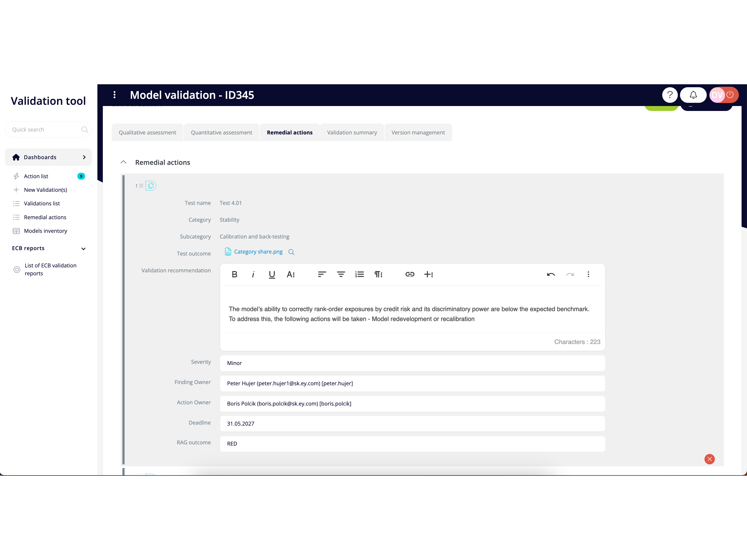Open Models inventory from the sidebar
This screenshot has height=560, width=747.
(x=45, y=231)
